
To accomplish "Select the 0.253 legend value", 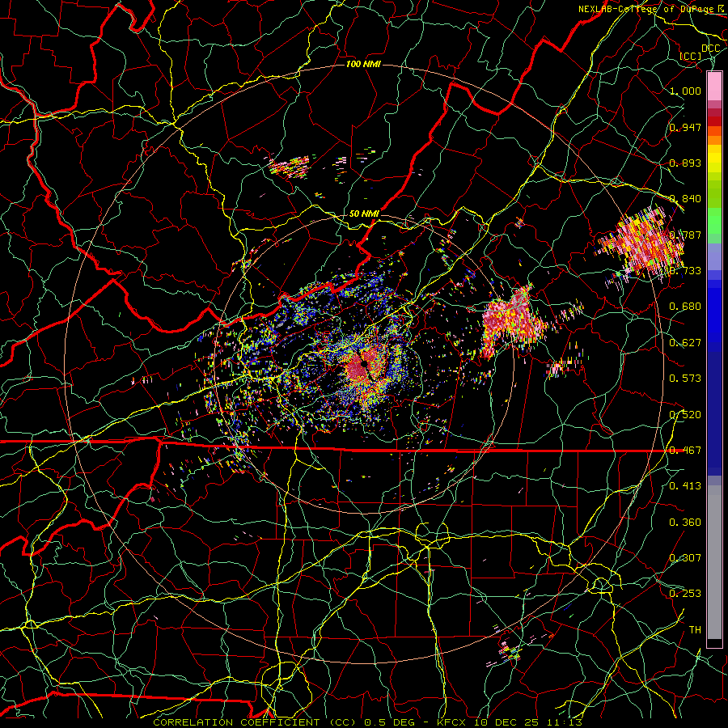I will click(x=685, y=594).
